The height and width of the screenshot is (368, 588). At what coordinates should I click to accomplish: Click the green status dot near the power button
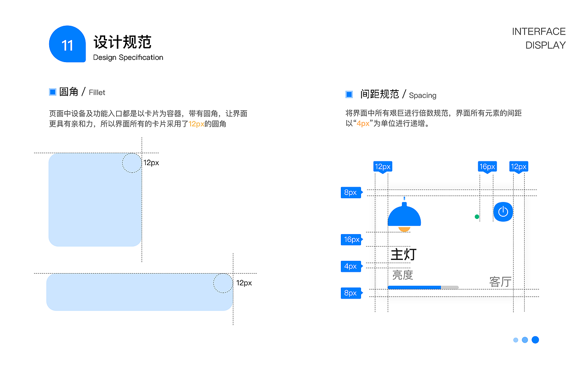[477, 216]
